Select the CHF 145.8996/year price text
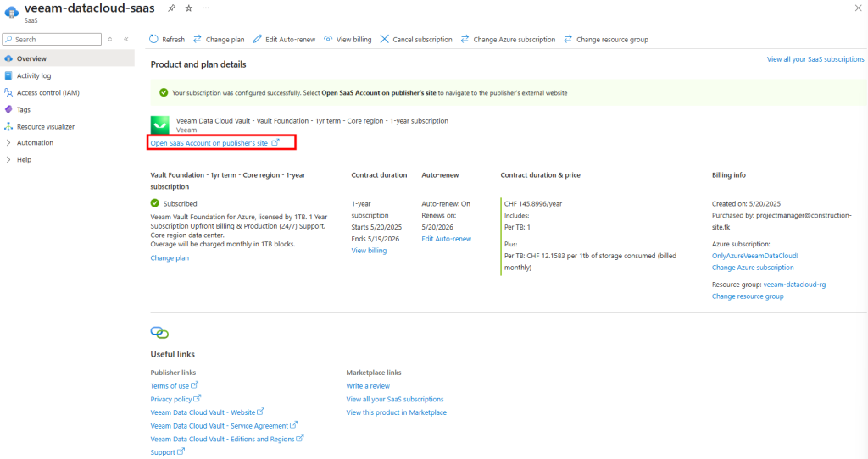This screenshot has width=868, height=459. [x=533, y=203]
